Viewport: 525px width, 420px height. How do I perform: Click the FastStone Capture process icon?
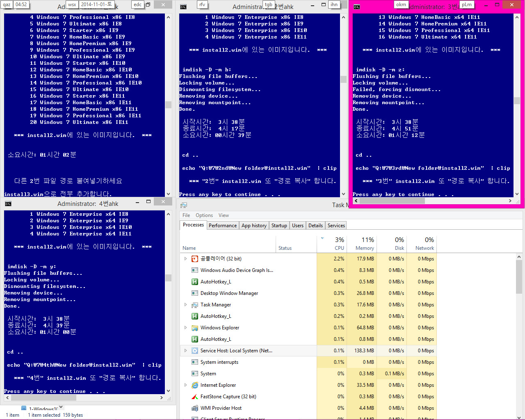point(195,397)
